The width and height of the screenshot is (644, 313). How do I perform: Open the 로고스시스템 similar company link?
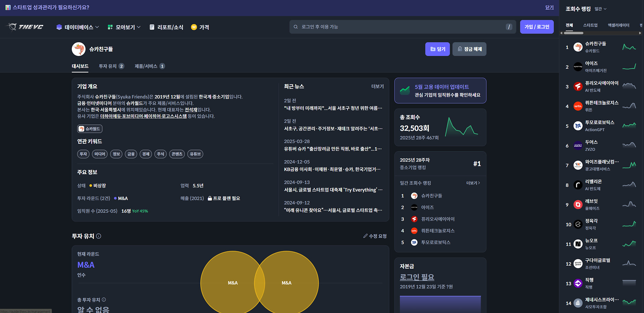174,116
